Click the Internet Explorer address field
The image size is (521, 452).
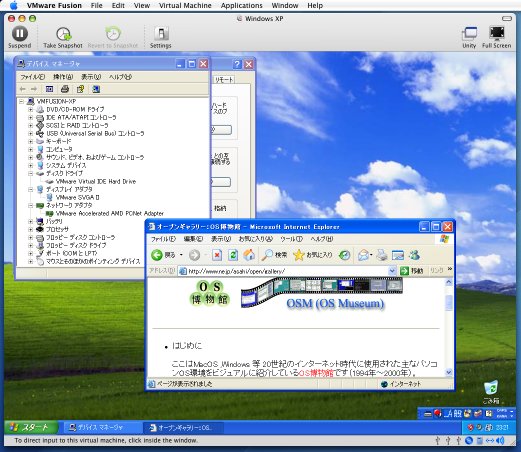[287, 271]
